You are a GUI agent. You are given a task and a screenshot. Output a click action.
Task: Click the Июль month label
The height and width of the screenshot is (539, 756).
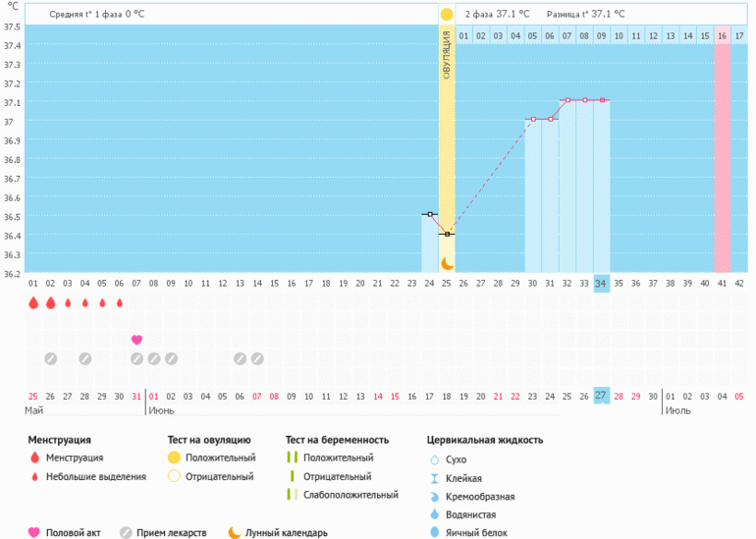click(677, 410)
